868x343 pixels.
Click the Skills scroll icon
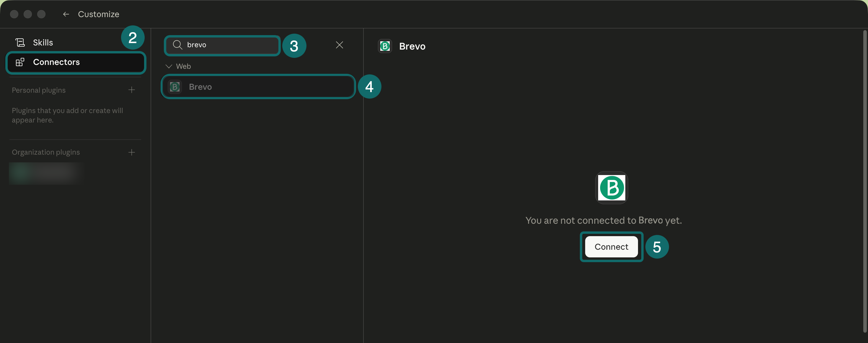(x=20, y=43)
